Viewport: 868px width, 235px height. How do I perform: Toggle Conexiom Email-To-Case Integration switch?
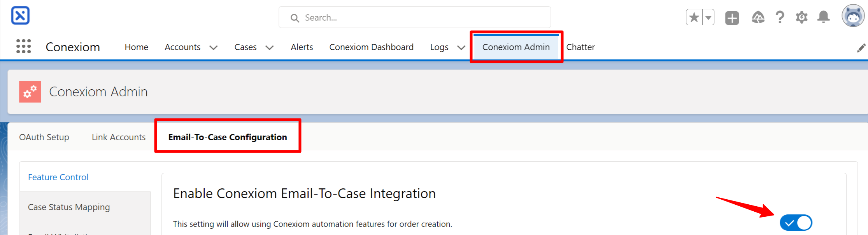[x=796, y=223]
